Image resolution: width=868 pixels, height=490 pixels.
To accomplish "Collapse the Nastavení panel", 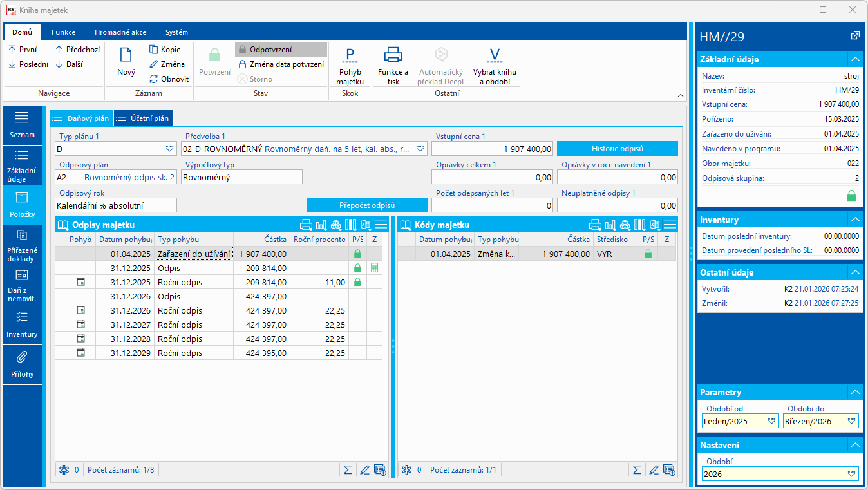I will click(854, 445).
